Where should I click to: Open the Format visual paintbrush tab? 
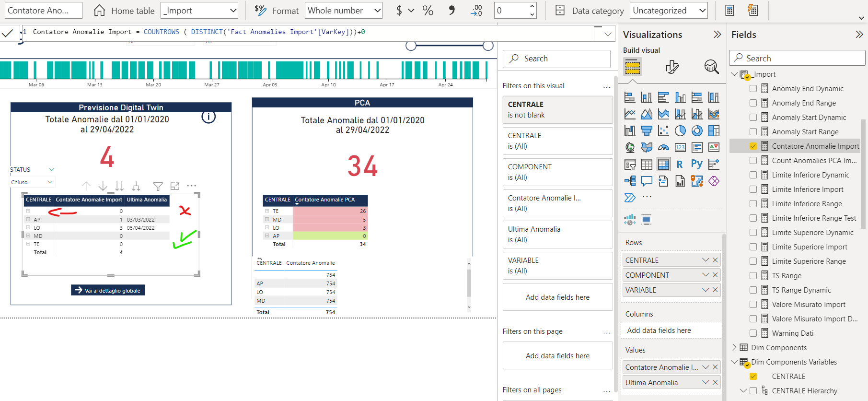point(672,67)
